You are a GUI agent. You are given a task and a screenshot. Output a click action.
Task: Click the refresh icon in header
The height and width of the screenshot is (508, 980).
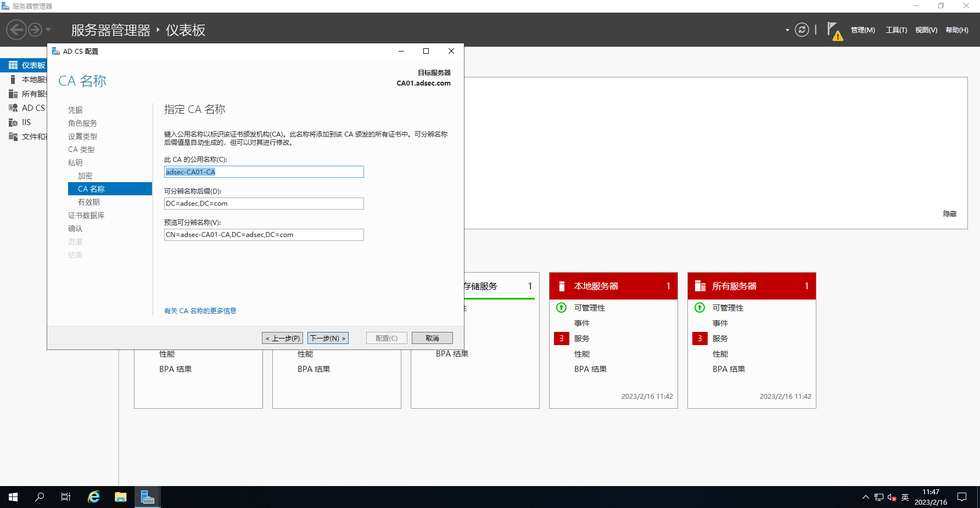[802, 30]
